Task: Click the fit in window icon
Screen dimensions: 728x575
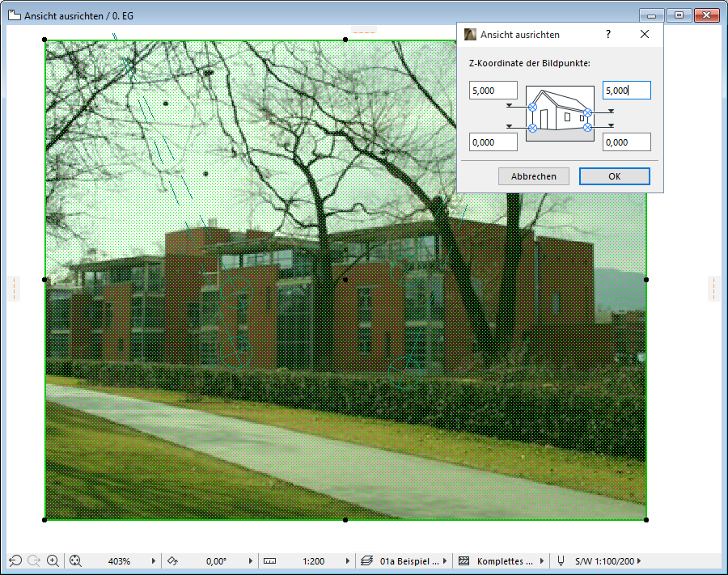Action: coord(75,560)
